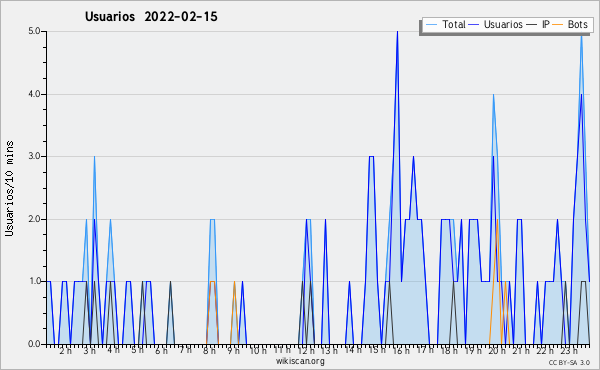The image size is (600, 370).
Task: Click the orange Bots peak at 20 h
Action: click(497, 220)
